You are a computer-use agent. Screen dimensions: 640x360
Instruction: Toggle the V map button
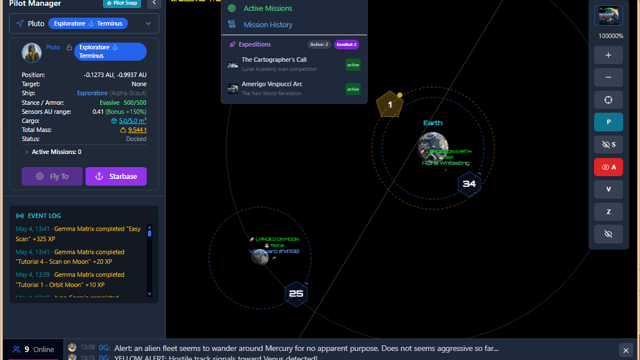(608, 189)
